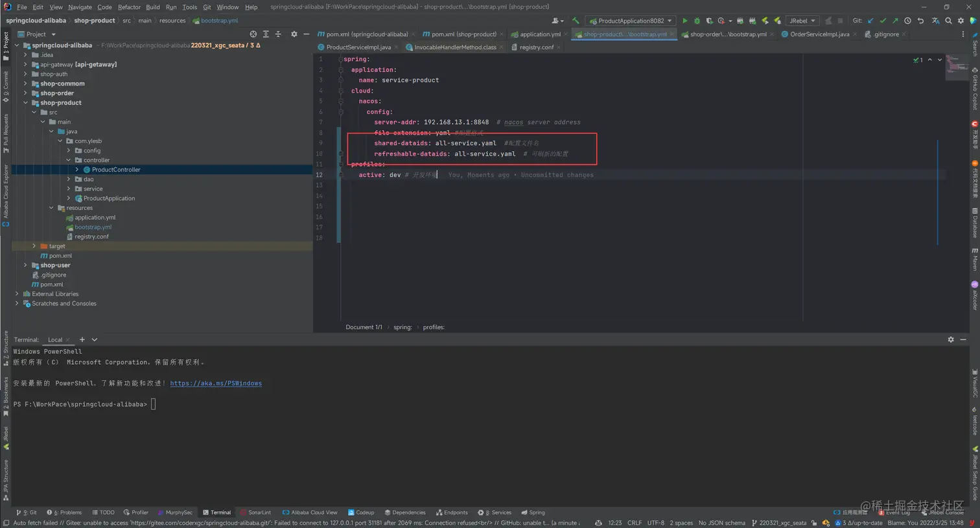980x528 pixels.
Task: Open the terminal sessions dropdown arrow
Action: 95,339
